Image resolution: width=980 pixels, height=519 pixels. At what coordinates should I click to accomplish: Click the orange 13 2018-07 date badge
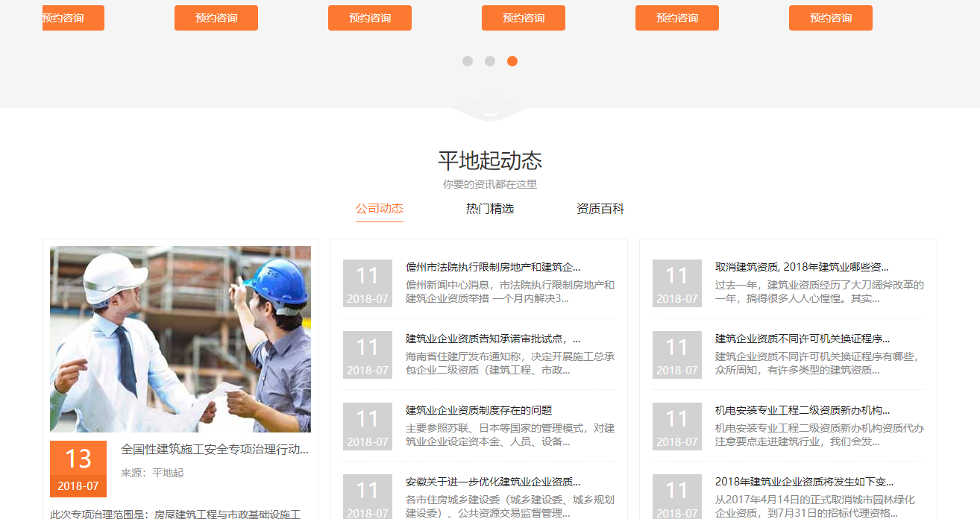pyautogui.click(x=78, y=469)
